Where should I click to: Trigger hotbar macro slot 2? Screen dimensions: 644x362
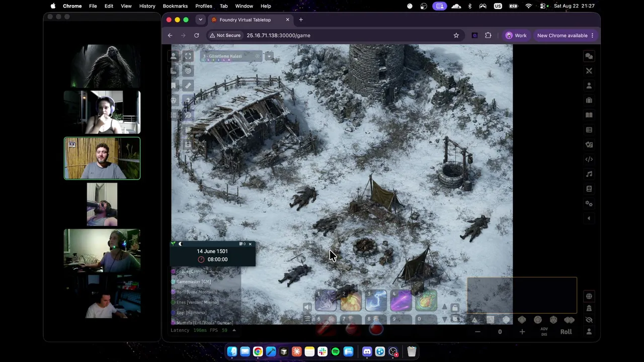tap(351, 301)
